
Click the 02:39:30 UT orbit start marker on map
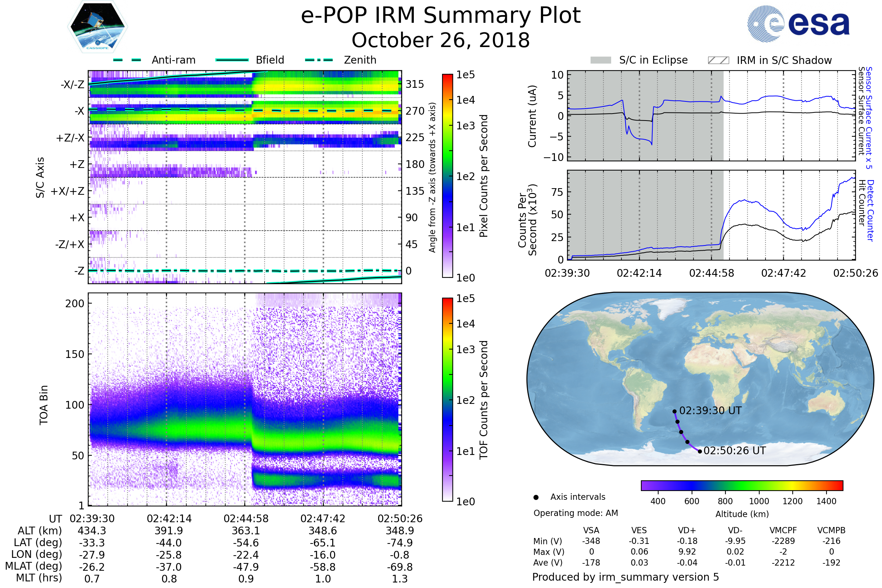point(674,411)
